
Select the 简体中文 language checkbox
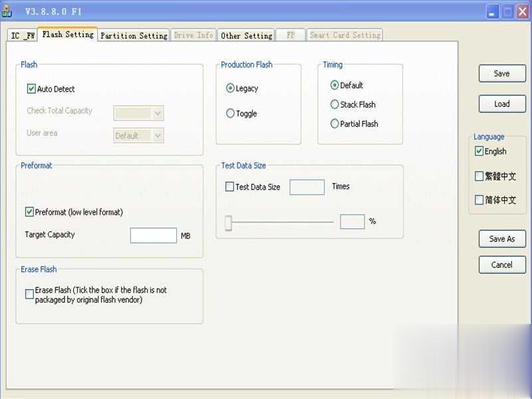[x=479, y=200]
